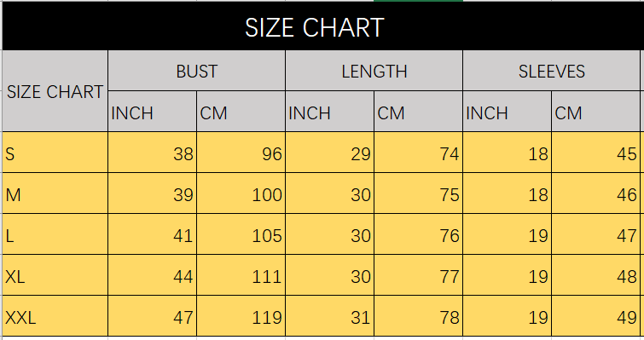This screenshot has width=644, height=340.
Task: Click the cell containing 119
Action: tap(241, 316)
